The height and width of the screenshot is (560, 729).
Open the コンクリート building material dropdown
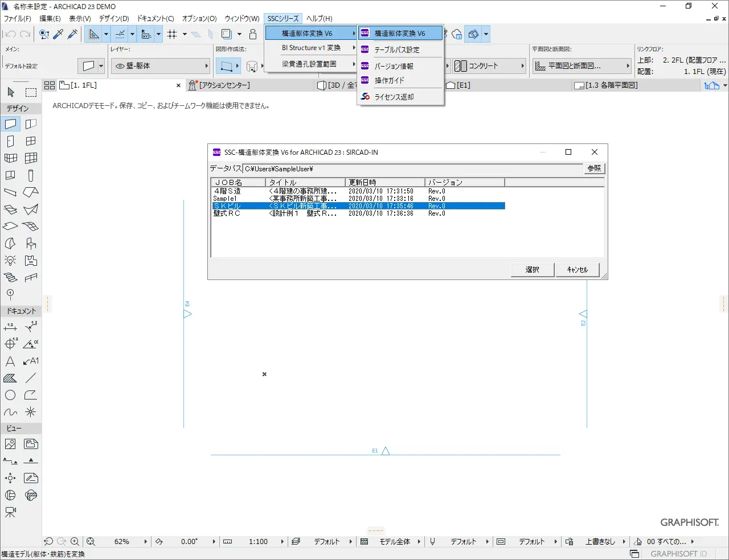(x=522, y=66)
